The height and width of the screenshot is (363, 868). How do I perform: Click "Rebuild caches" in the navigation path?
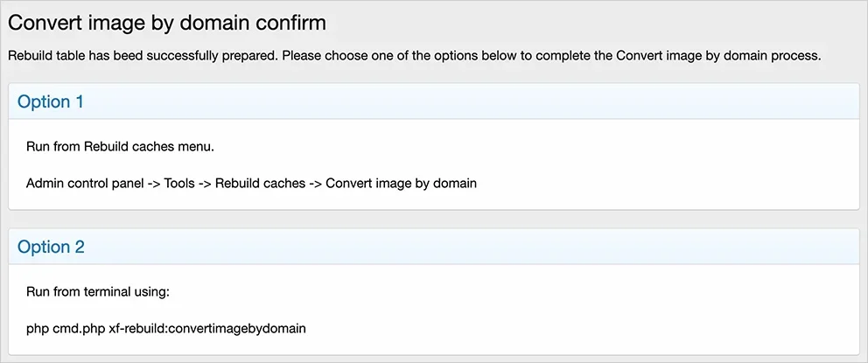(x=260, y=183)
